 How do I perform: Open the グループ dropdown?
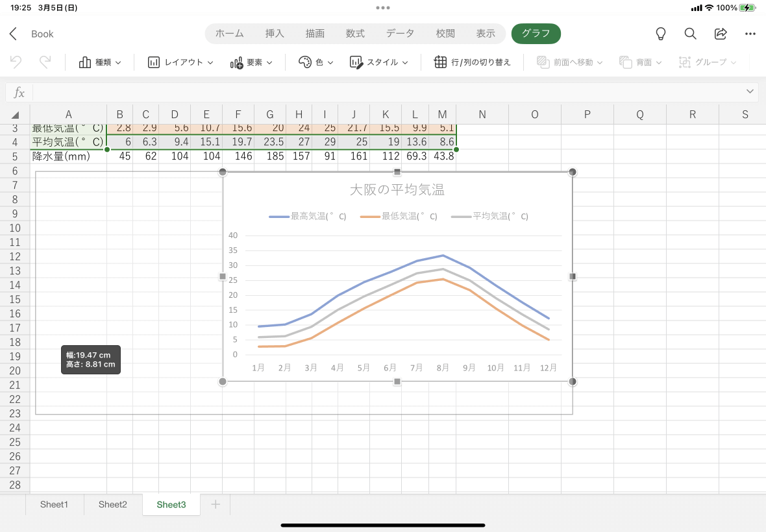[708, 62]
